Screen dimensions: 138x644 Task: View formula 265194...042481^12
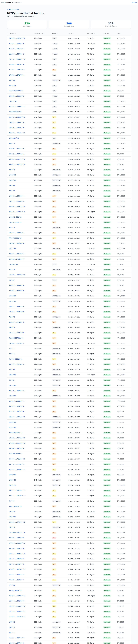[x=17, y=70]
